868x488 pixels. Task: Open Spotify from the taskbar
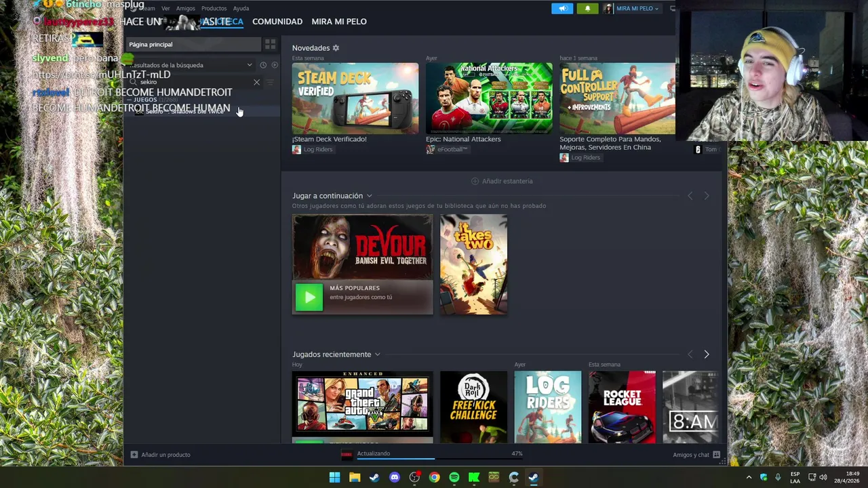[x=454, y=477]
